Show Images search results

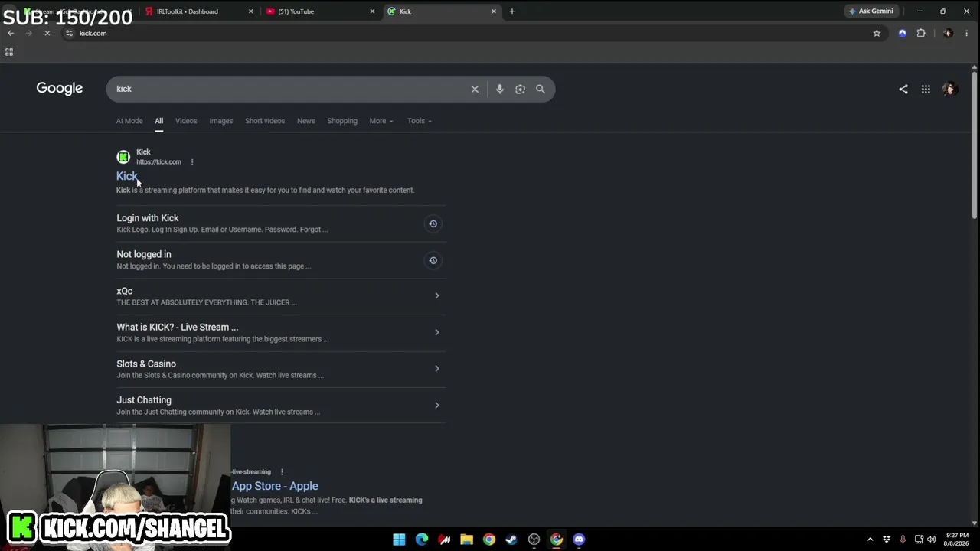pos(221,121)
